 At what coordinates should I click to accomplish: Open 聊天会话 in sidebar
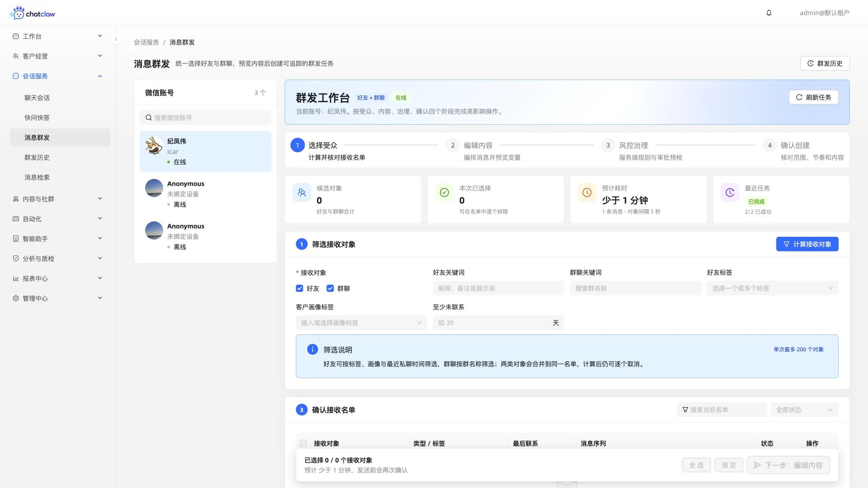pyautogui.click(x=60, y=98)
